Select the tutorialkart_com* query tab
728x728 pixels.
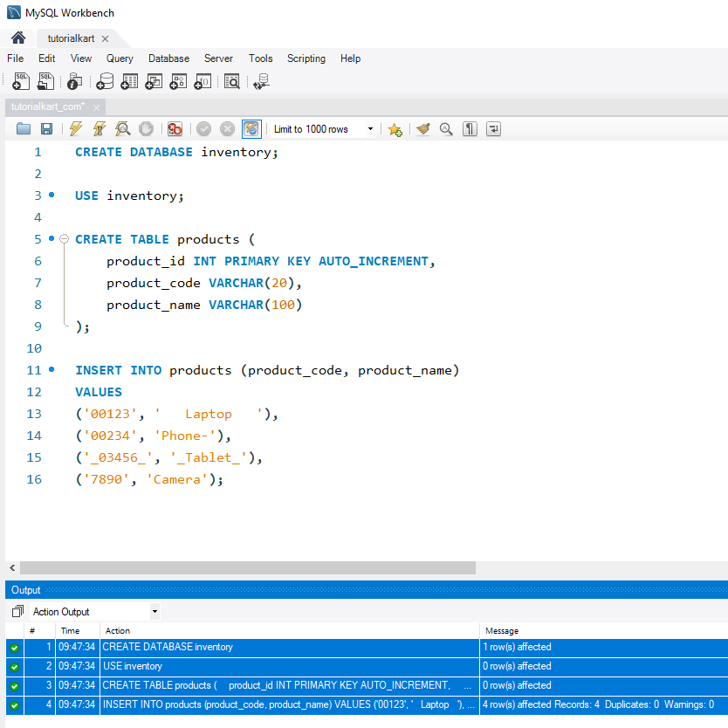click(x=48, y=106)
